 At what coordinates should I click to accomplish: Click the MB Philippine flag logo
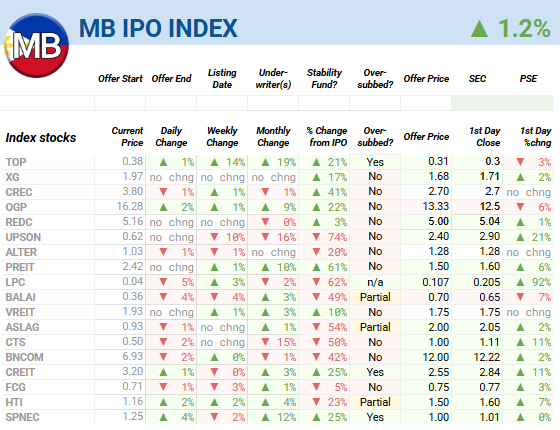click(36, 45)
